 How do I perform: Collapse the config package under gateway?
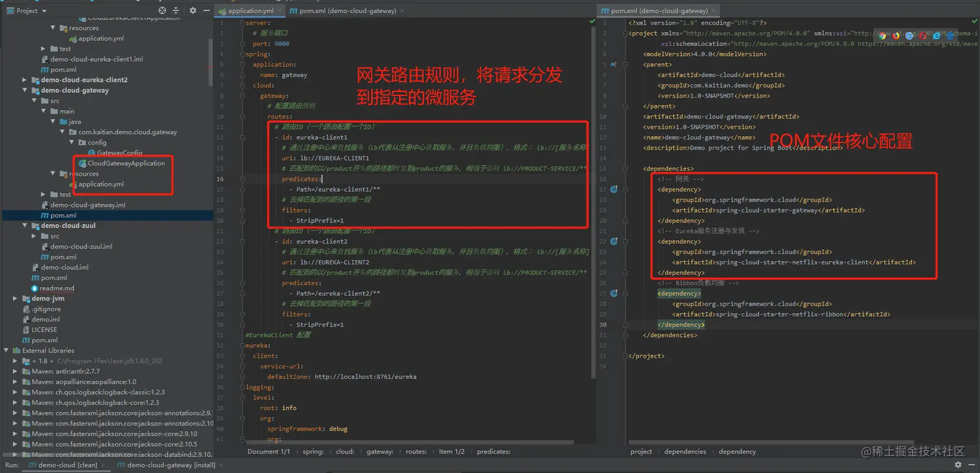[x=73, y=143]
